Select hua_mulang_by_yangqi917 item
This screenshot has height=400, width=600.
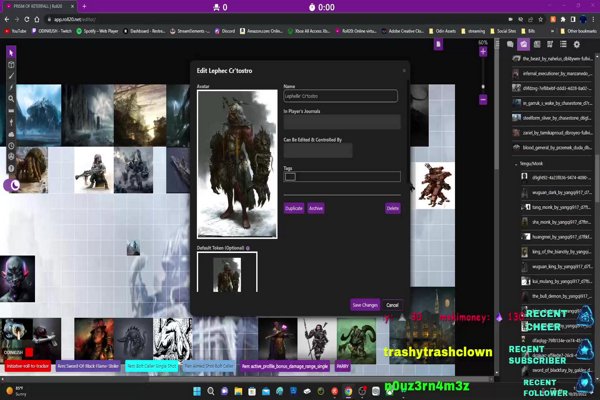pyautogui.click(x=556, y=281)
